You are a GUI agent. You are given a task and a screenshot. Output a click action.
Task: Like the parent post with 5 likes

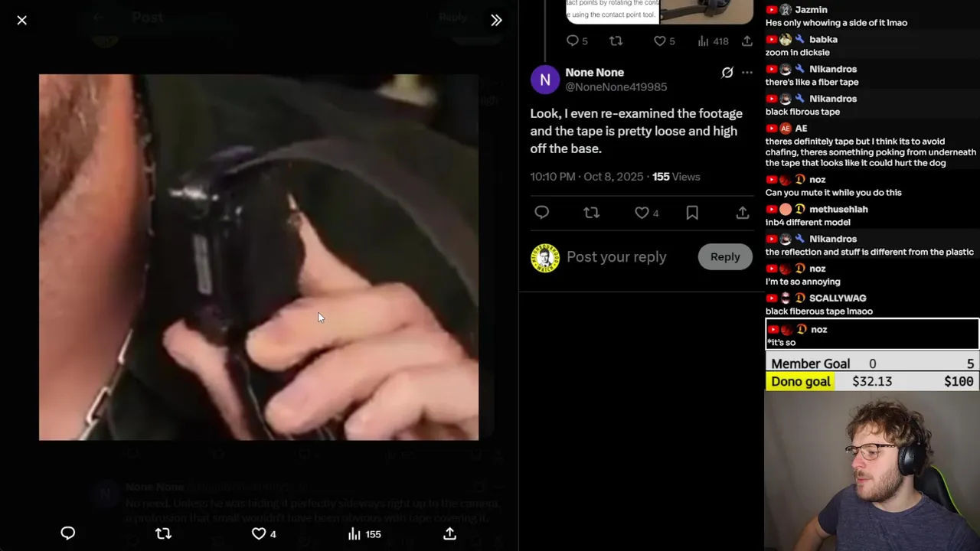(664, 41)
